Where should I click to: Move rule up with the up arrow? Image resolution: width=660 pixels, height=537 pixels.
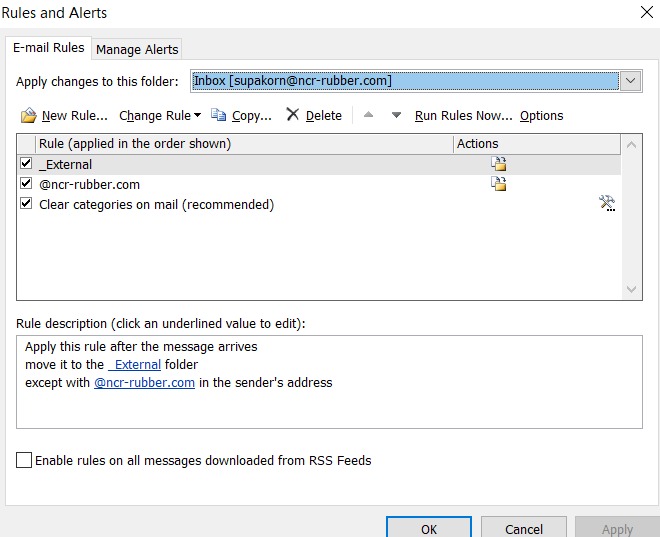coord(368,115)
